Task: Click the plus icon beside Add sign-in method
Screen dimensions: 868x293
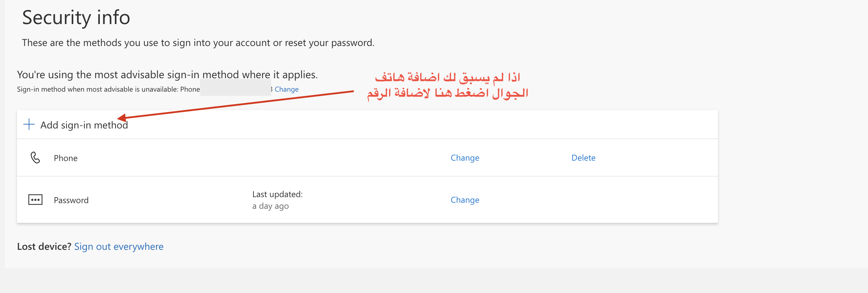Action: [x=29, y=125]
